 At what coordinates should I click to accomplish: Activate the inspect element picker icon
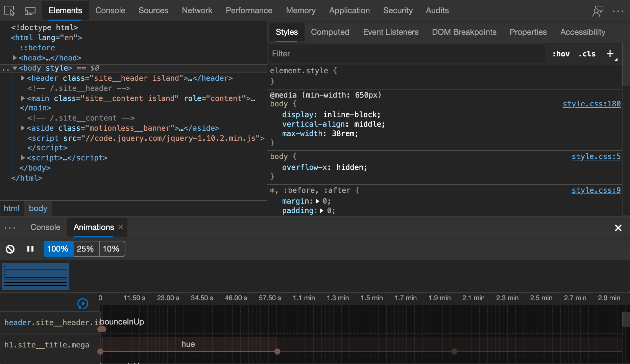9,11
